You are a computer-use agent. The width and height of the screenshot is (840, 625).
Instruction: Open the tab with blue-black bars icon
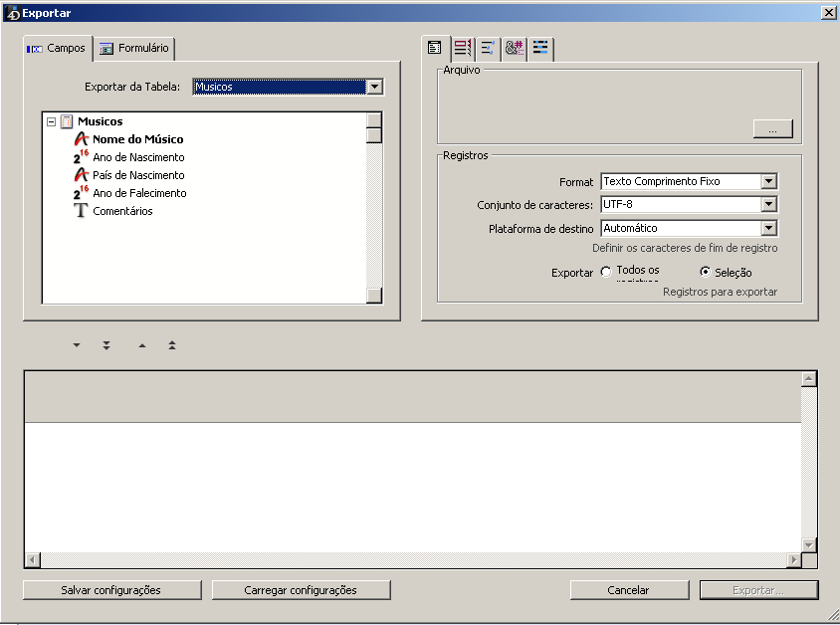[540, 48]
